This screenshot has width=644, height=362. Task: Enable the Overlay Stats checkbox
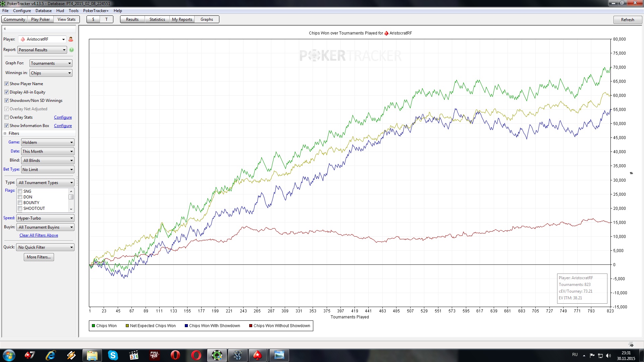click(x=6, y=117)
